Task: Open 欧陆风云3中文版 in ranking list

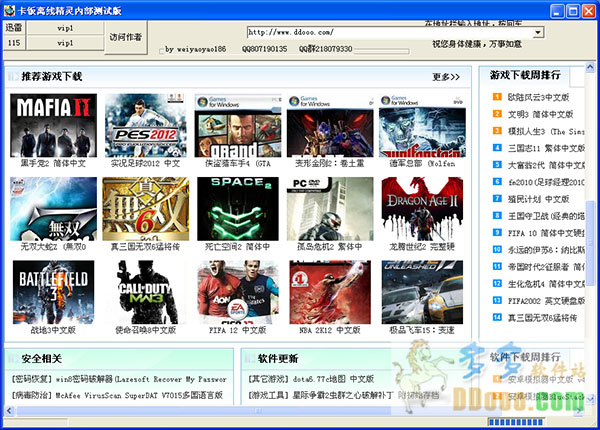Action: tap(538, 97)
